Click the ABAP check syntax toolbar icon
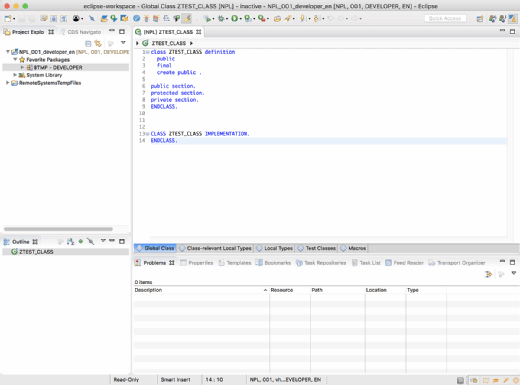 coord(136,18)
